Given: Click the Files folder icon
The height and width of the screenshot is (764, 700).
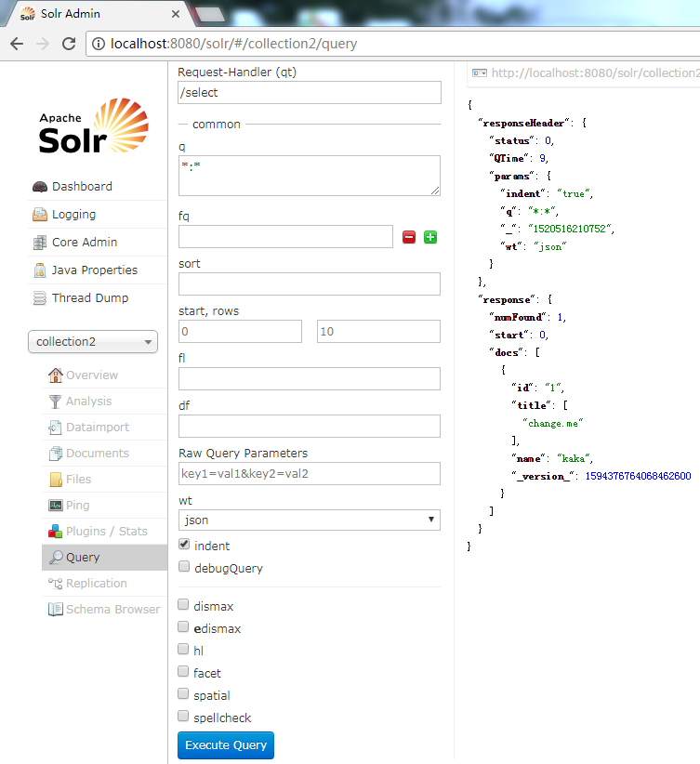Looking at the screenshot, I should [x=56, y=480].
